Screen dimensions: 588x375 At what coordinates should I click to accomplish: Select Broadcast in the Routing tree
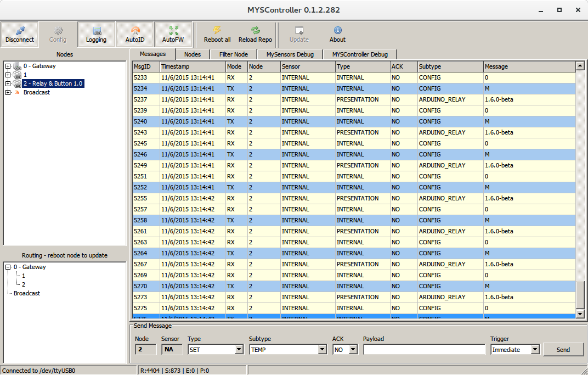pyautogui.click(x=27, y=293)
